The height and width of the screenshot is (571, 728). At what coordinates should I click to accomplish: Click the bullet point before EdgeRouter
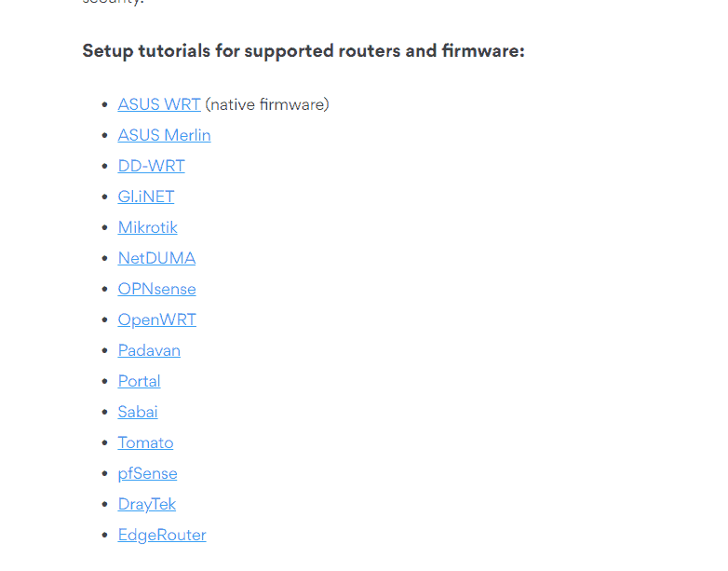(104, 536)
